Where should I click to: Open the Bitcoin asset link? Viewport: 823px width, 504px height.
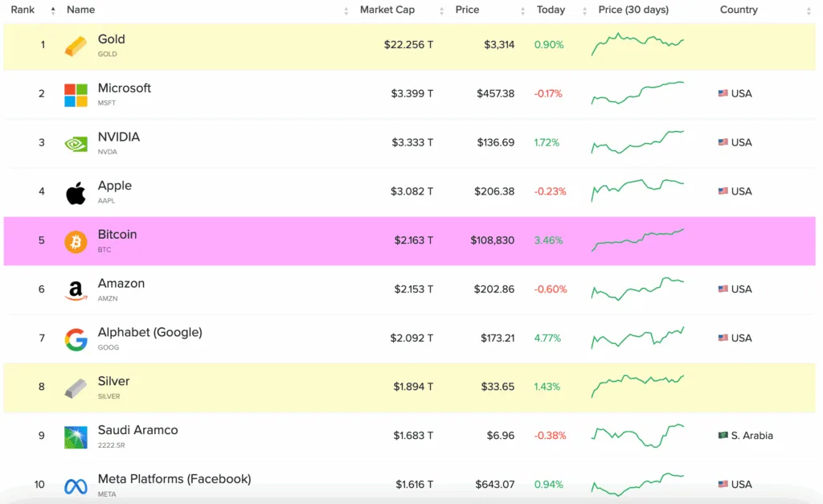117,235
